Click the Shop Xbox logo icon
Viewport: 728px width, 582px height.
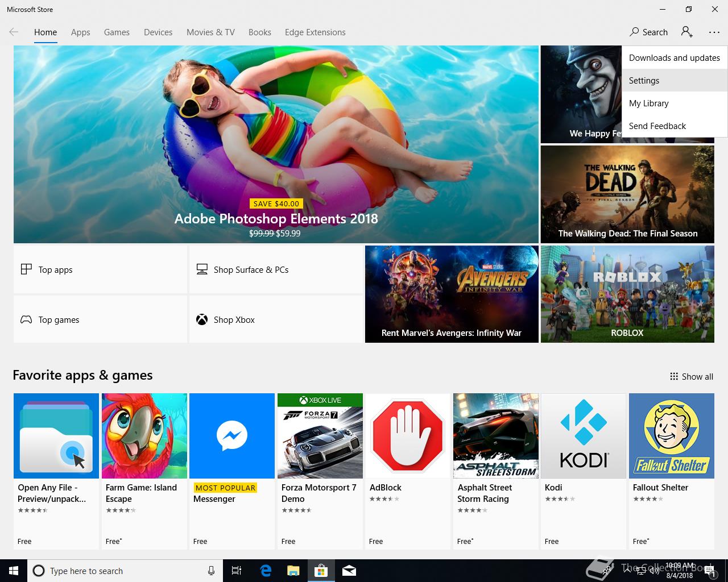pyautogui.click(x=202, y=319)
